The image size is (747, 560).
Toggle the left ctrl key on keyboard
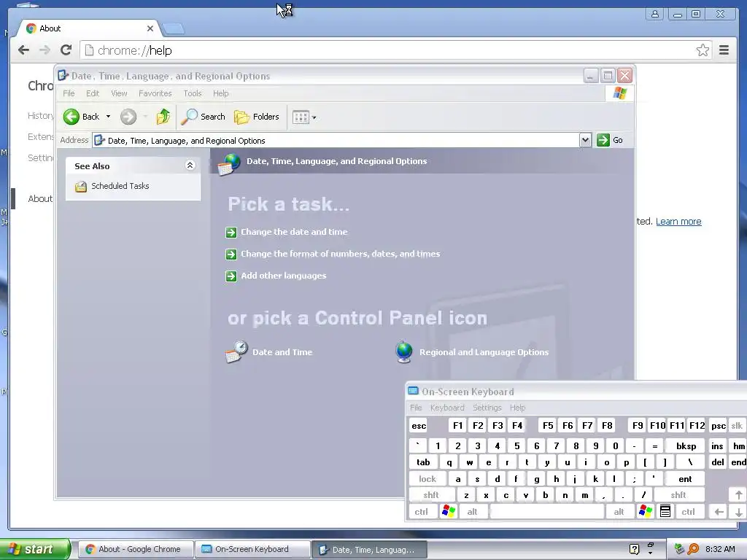pos(421,512)
